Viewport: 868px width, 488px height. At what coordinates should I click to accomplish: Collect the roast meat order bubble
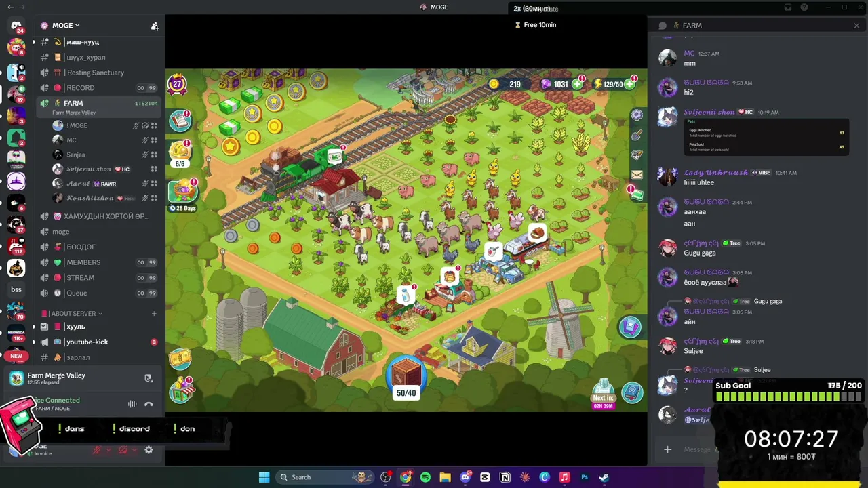point(537,234)
